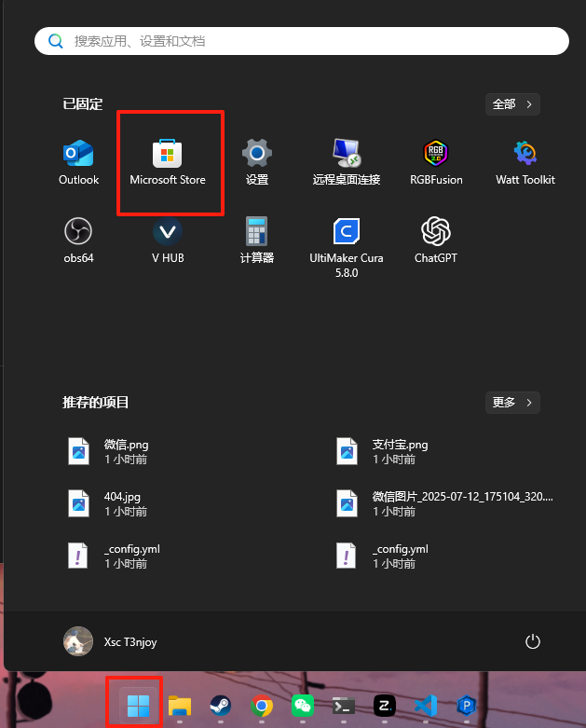Open RGBFusion pinned app

click(436, 161)
